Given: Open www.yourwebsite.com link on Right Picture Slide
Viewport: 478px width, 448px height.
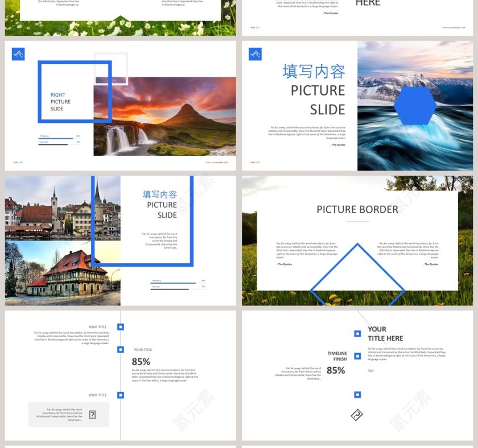Looking at the screenshot, I should tap(217, 163).
